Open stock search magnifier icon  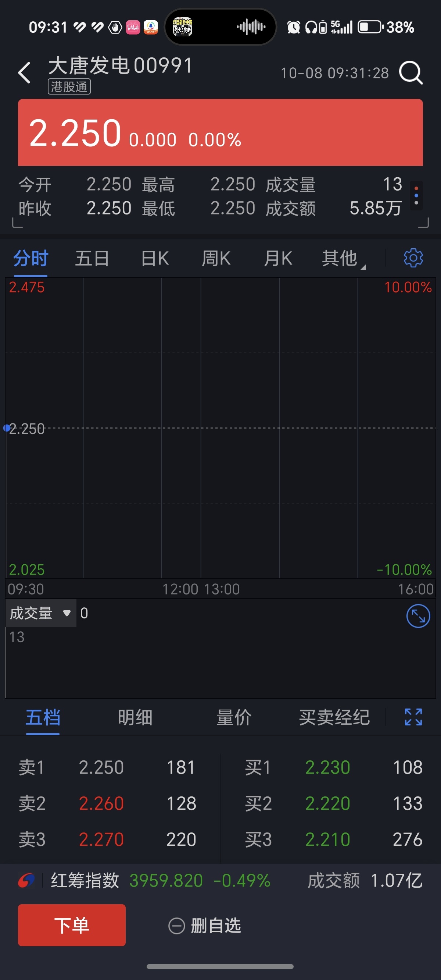410,73
